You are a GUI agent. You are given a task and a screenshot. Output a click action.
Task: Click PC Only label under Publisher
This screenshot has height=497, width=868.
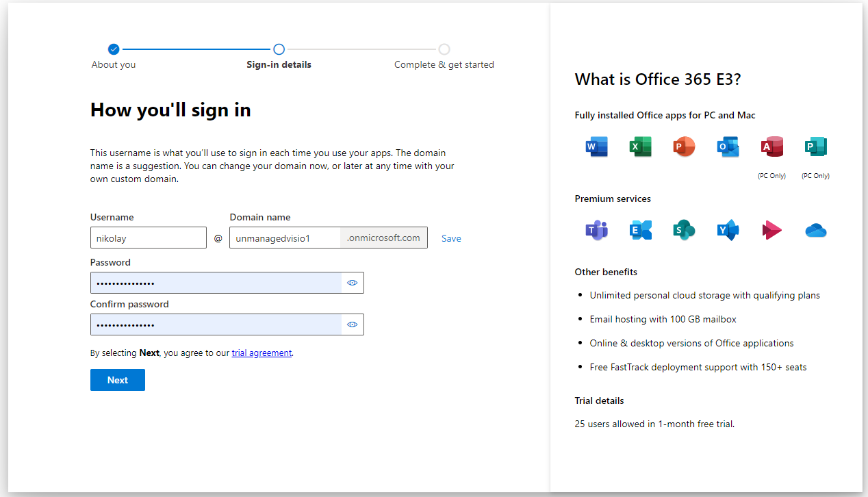click(816, 176)
